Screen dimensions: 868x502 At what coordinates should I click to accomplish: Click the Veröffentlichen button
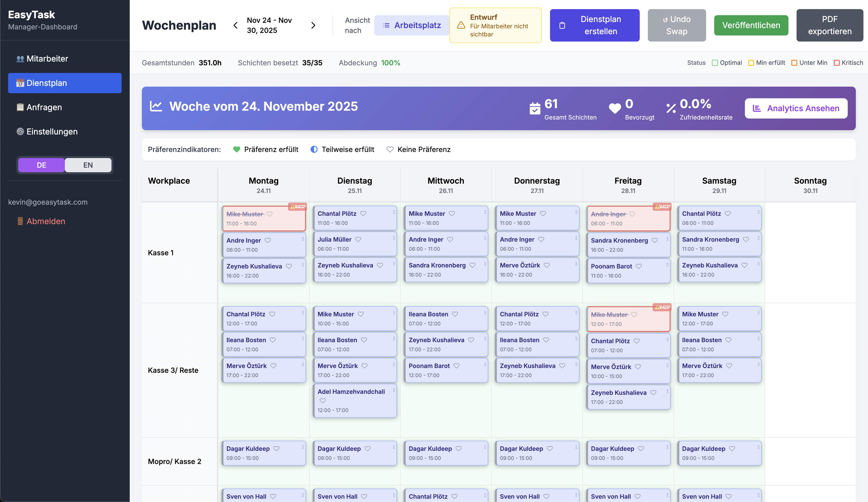coord(751,26)
